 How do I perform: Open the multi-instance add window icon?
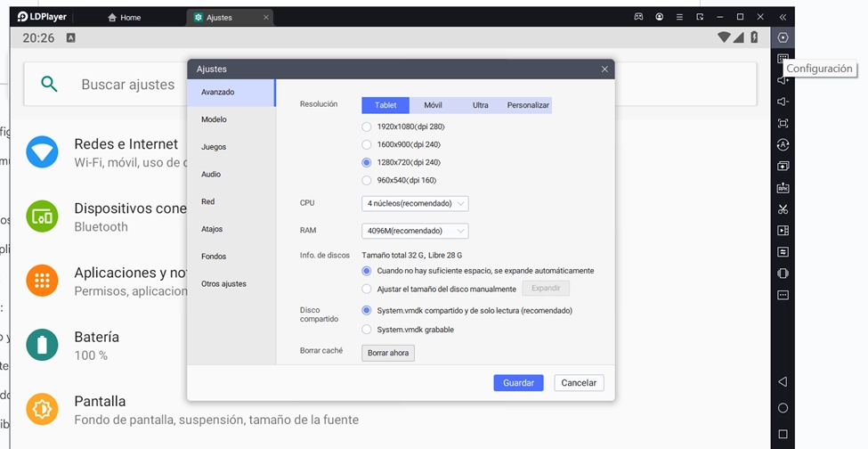click(783, 166)
